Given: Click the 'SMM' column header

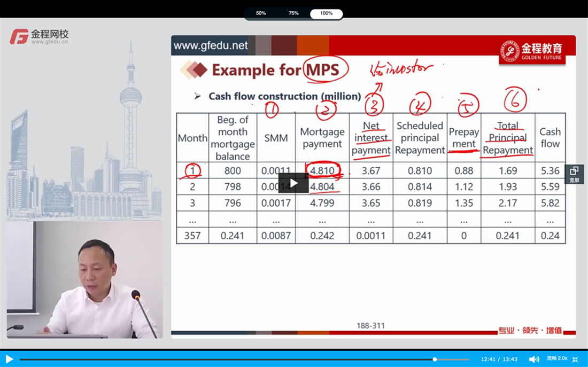Looking at the screenshot, I should coord(276,138).
